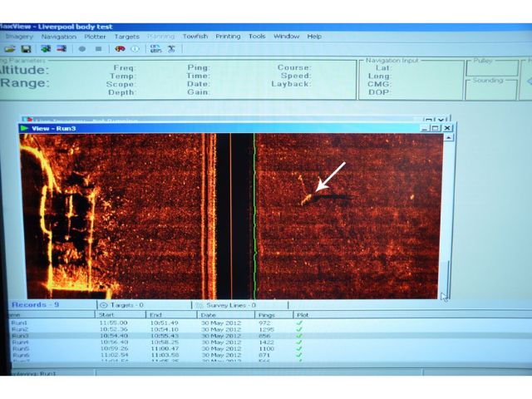Toggle the Plot checkmark for Run2

[x=299, y=329]
